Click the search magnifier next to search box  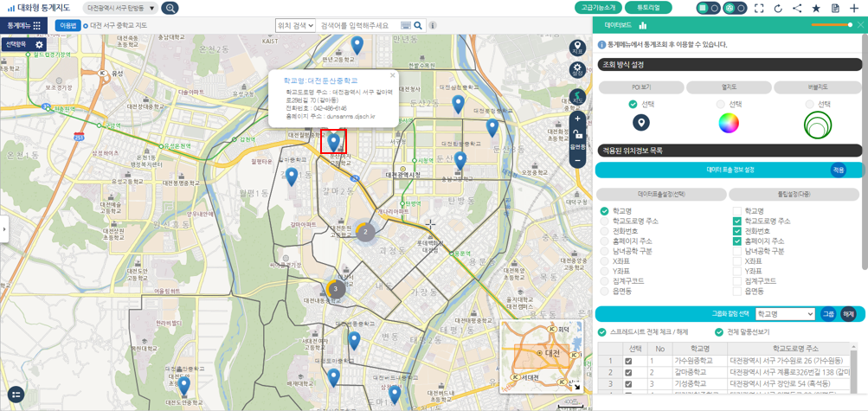pyautogui.click(x=418, y=25)
